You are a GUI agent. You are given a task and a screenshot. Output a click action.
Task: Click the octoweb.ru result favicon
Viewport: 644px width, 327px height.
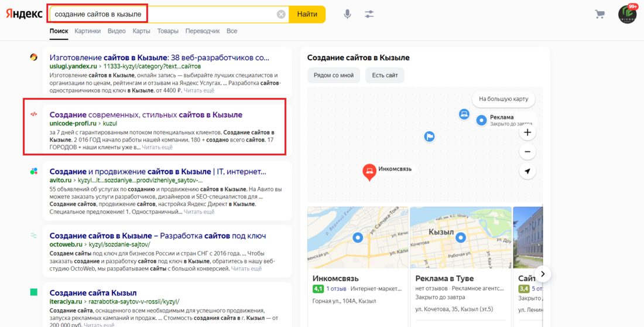[34, 235]
